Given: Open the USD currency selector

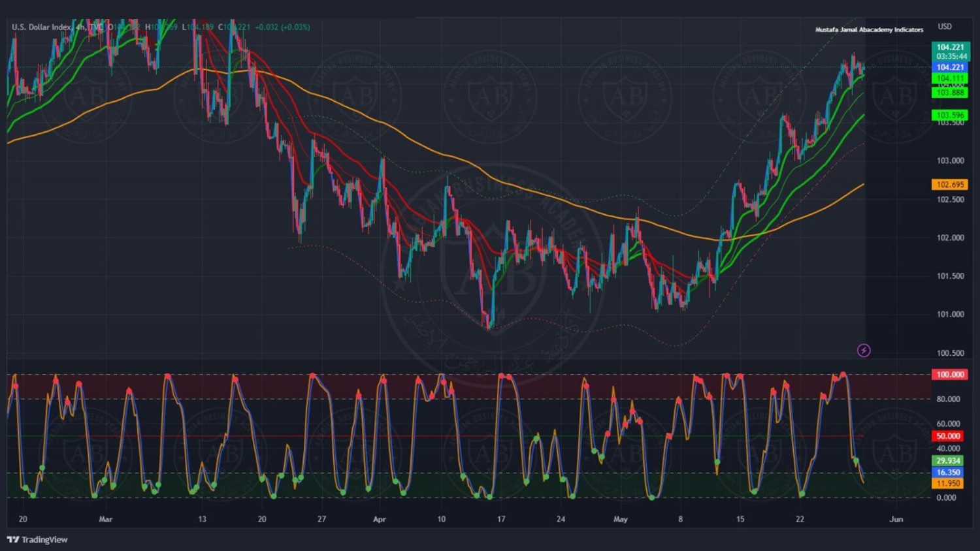Looking at the screenshot, I should click(945, 27).
